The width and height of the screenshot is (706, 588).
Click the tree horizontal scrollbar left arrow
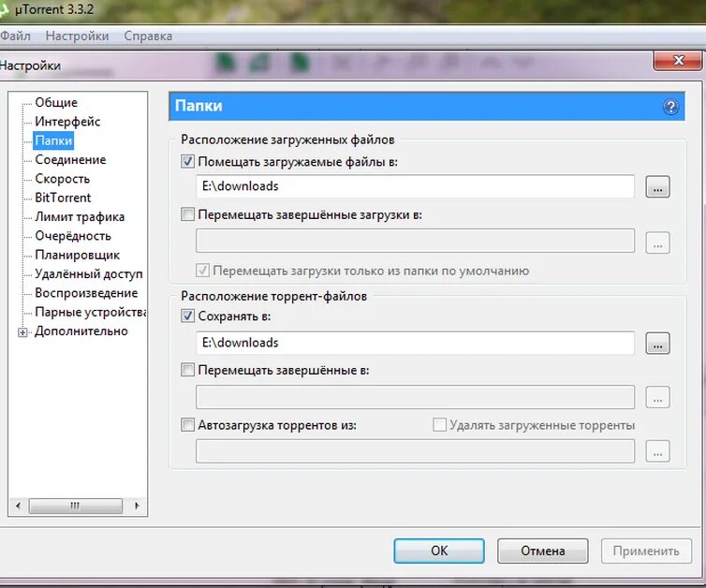tap(18, 506)
